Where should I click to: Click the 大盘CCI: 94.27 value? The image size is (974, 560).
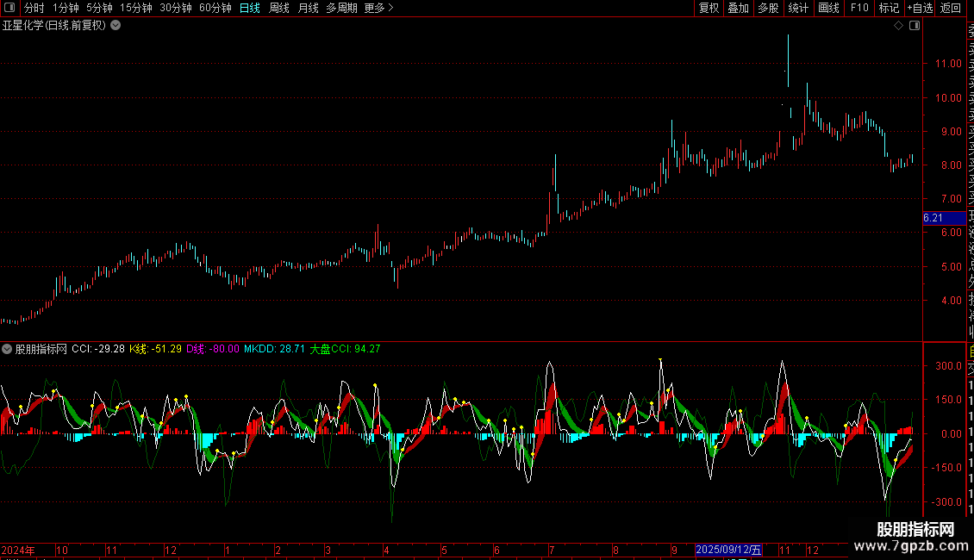pyautogui.click(x=346, y=349)
